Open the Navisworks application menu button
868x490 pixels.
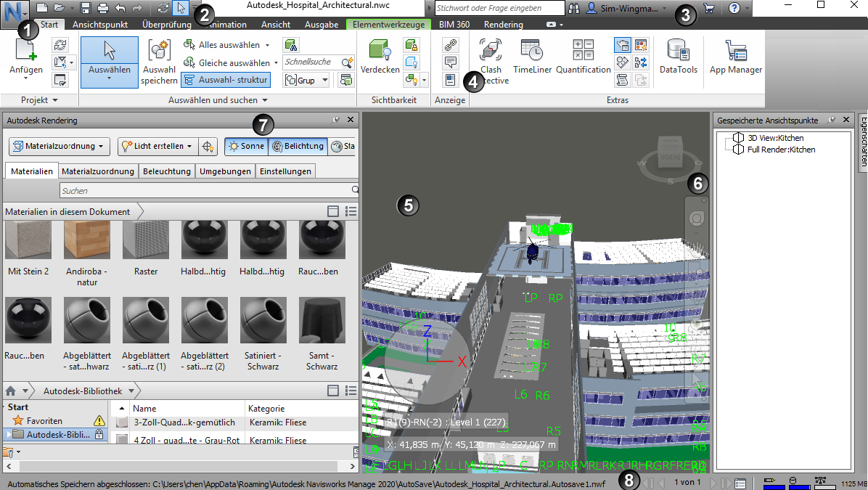(15, 13)
